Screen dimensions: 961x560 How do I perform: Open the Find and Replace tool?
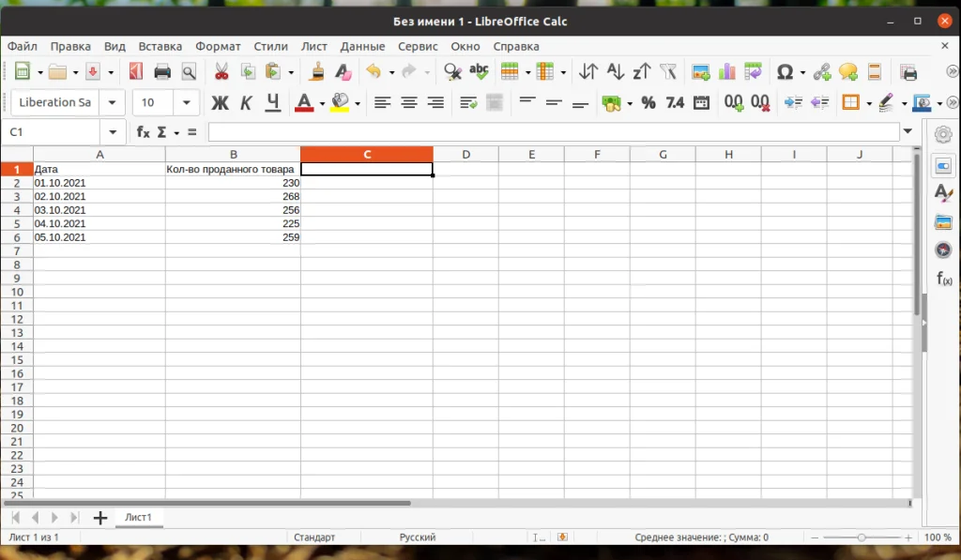point(451,71)
